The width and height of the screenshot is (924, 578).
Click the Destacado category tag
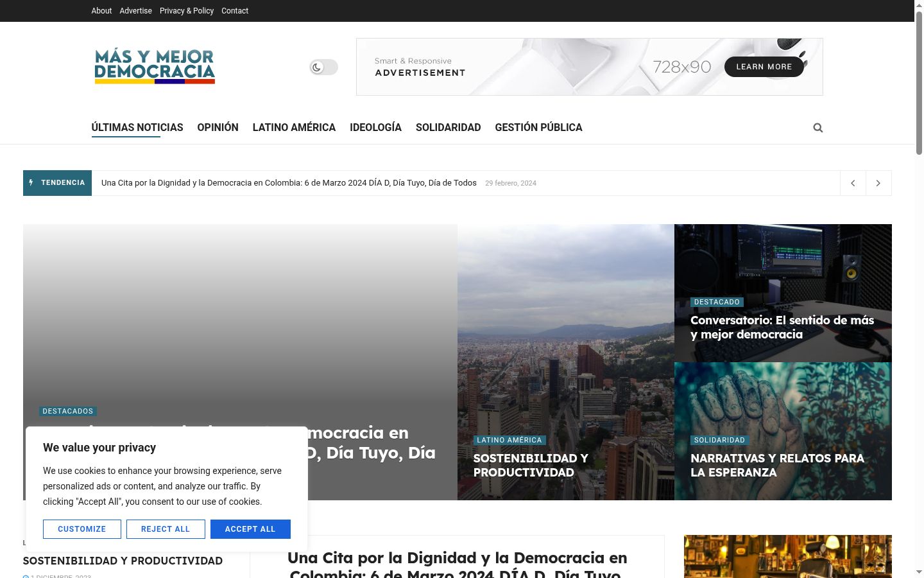pos(717,302)
